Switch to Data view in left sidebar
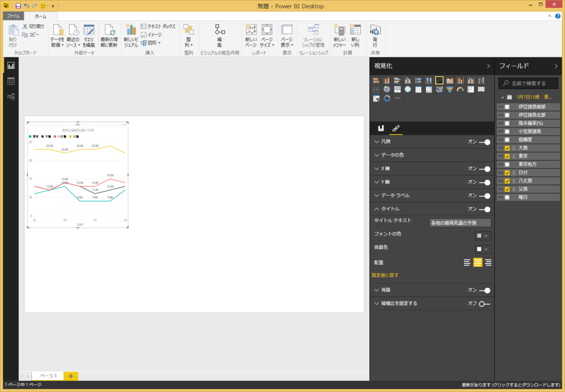The height and width of the screenshot is (392, 565). pyautogui.click(x=11, y=81)
